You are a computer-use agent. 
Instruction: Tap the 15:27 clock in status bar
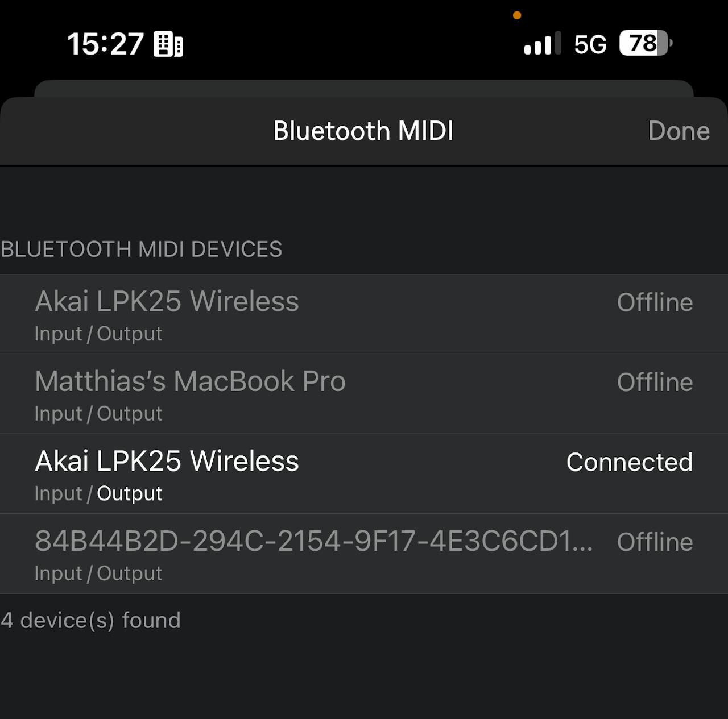105,44
